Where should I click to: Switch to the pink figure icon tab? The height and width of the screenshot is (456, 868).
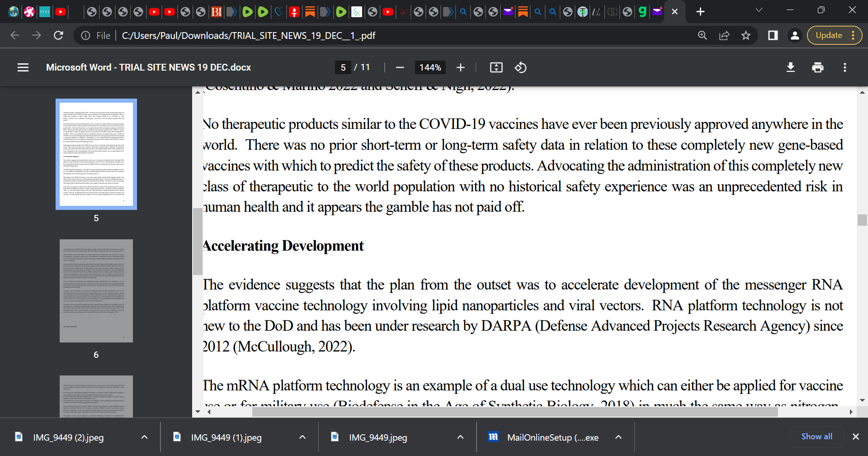click(x=29, y=12)
